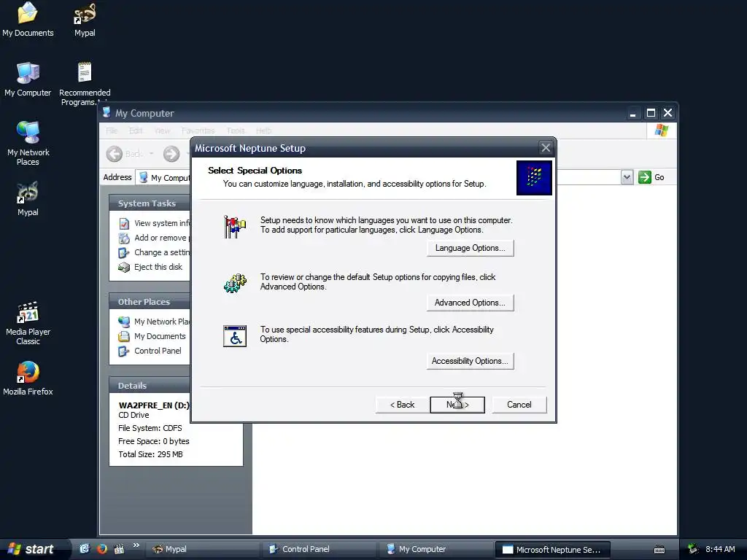Click the Windows flag logo in My Computer

661,130
